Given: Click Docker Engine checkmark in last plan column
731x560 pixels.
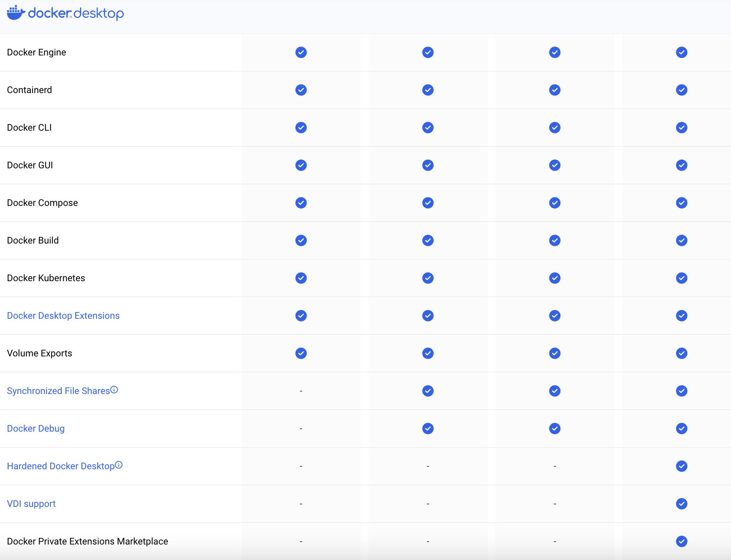Looking at the screenshot, I should point(682,52).
